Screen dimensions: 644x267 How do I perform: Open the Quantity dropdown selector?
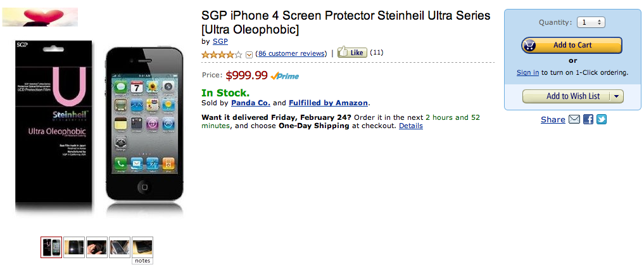[x=591, y=22]
